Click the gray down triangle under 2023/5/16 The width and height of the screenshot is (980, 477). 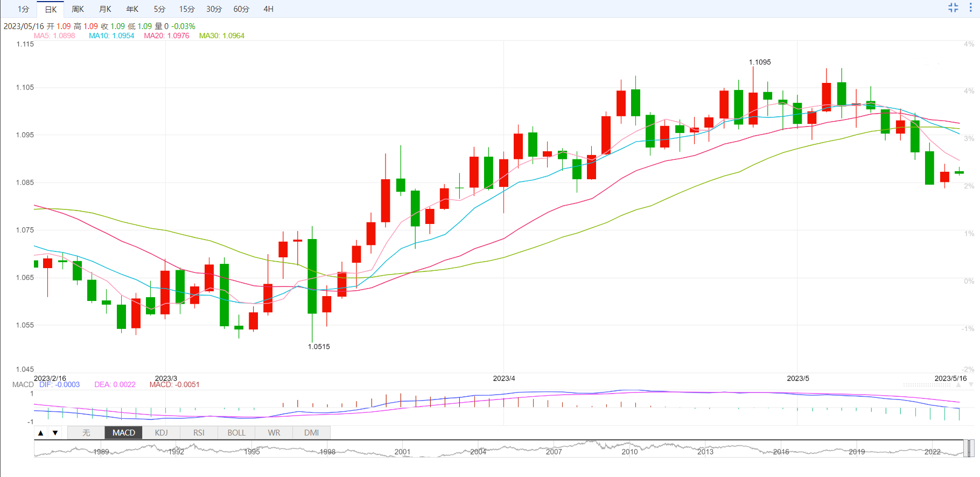click(971, 385)
